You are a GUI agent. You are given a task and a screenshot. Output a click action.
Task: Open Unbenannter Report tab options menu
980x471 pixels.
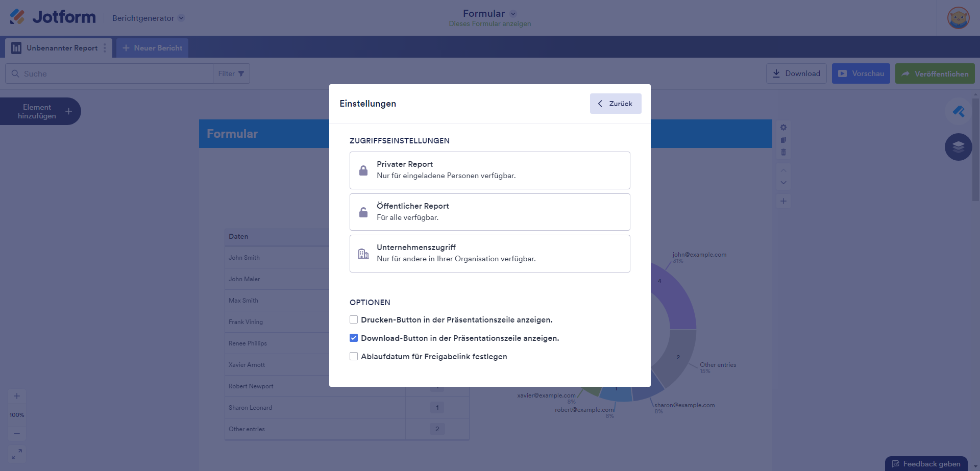click(x=105, y=48)
